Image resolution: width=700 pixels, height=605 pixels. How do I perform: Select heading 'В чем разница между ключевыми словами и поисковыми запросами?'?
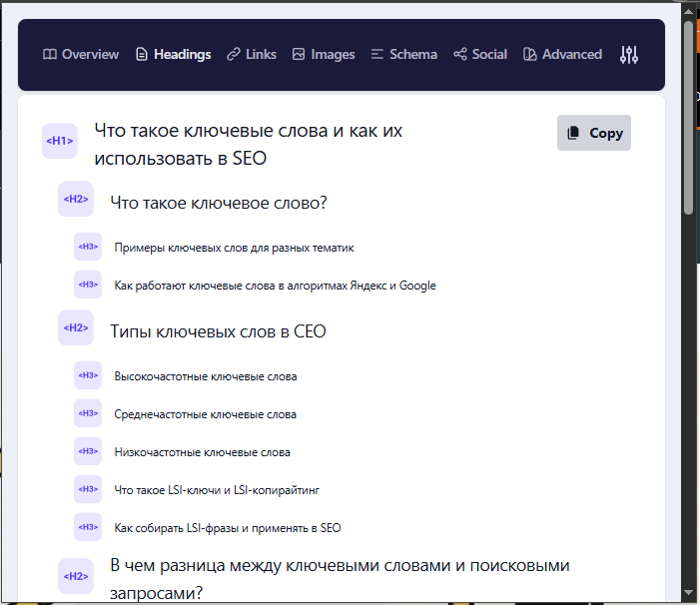(x=340, y=579)
